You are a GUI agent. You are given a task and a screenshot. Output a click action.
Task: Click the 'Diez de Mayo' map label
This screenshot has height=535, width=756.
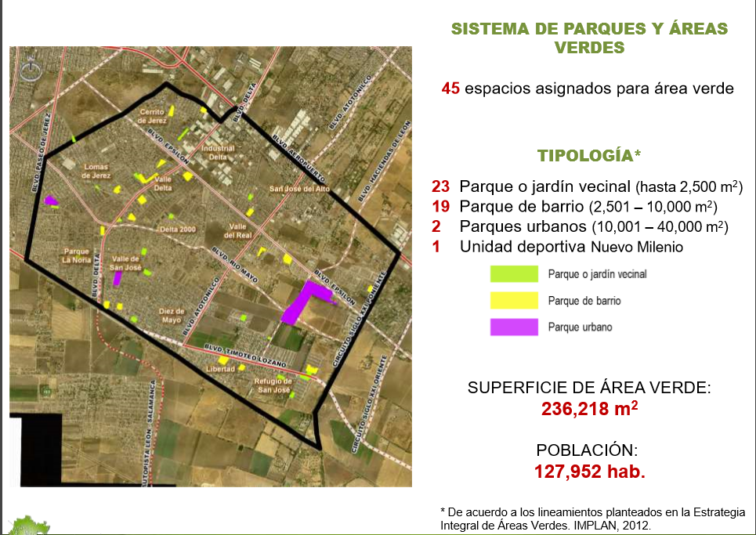pos(171,316)
